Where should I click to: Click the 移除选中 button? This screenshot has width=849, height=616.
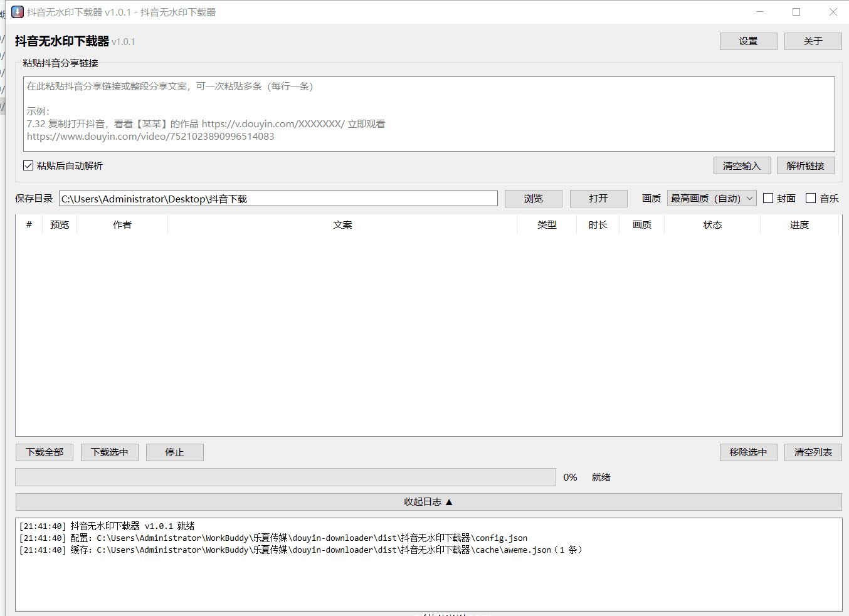(748, 452)
